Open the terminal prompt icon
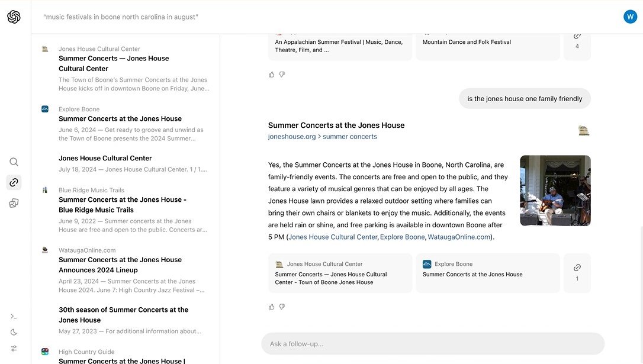 [14, 317]
